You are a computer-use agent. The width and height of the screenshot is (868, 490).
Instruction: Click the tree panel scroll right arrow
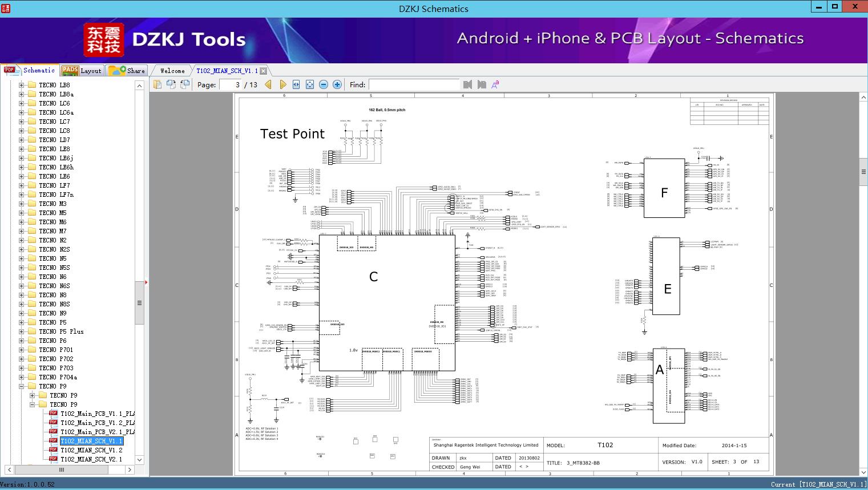tap(130, 470)
